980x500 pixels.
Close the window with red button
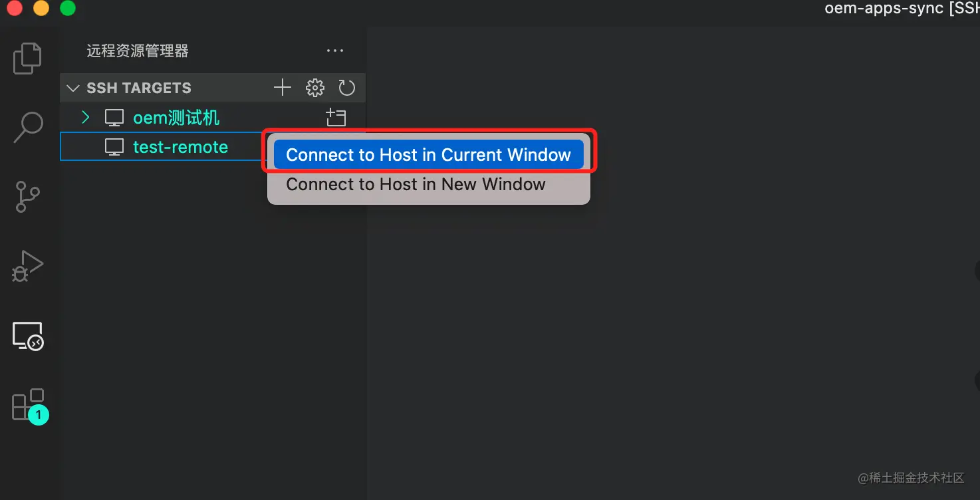pyautogui.click(x=14, y=8)
